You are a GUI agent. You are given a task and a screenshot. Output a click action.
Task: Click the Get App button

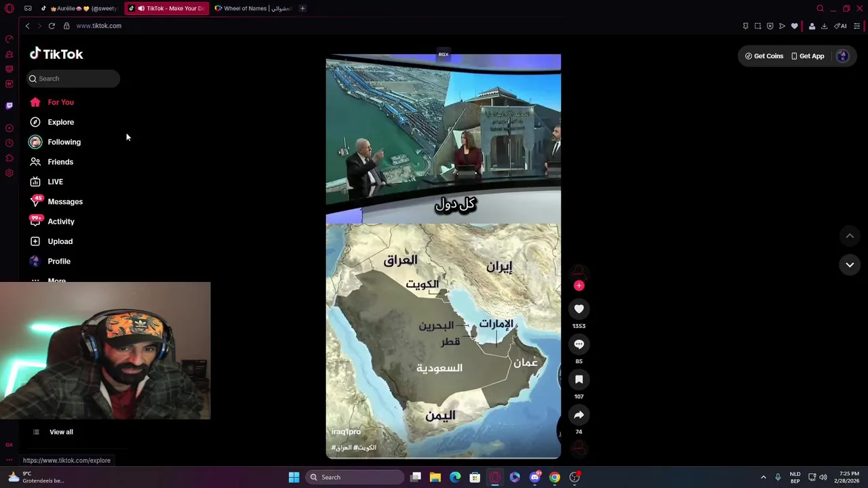pyautogui.click(x=807, y=56)
